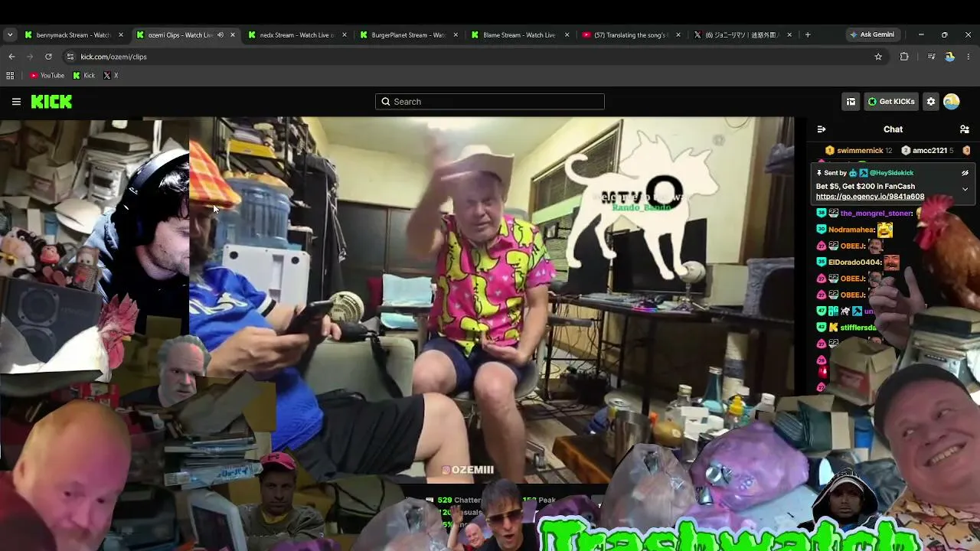Open the go.egency.io pinned link
The width and height of the screenshot is (980, 551).
(x=870, y=197)
